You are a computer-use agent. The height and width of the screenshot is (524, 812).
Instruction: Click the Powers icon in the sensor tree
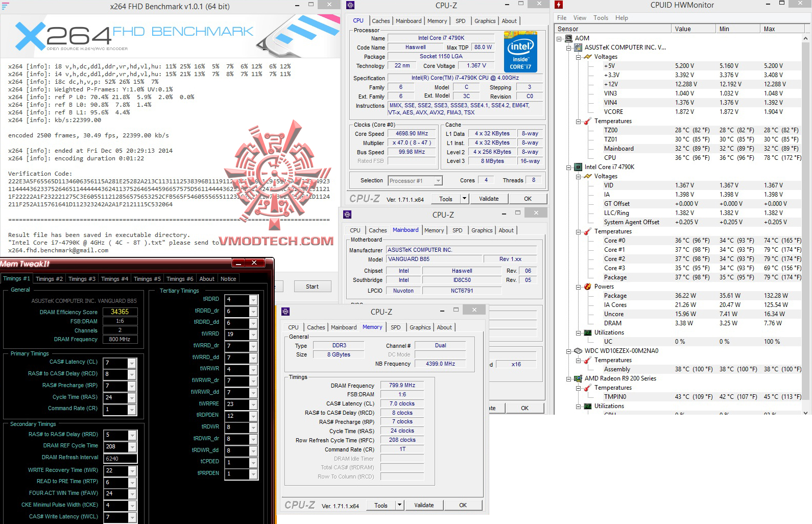[x=588, y=287]
